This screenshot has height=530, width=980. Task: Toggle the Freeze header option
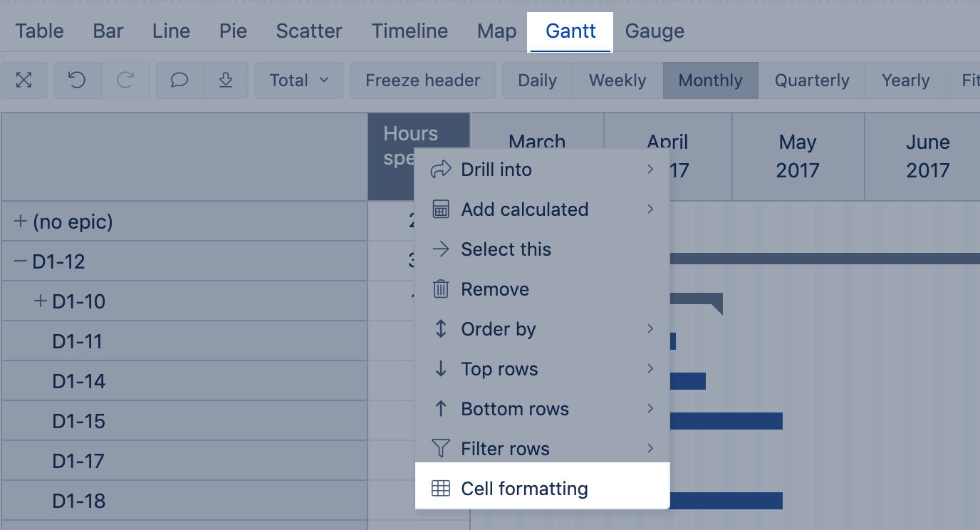[x=422, y=80]
